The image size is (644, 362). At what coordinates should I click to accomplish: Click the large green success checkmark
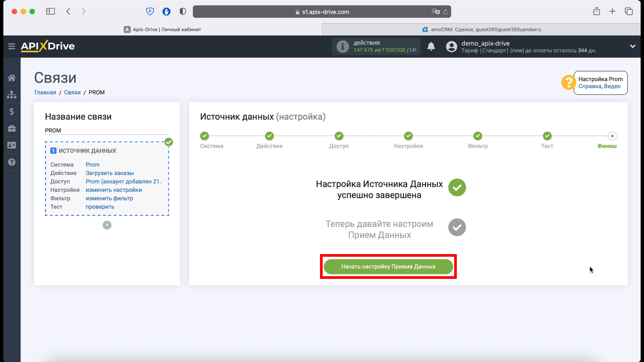[457, 187]
